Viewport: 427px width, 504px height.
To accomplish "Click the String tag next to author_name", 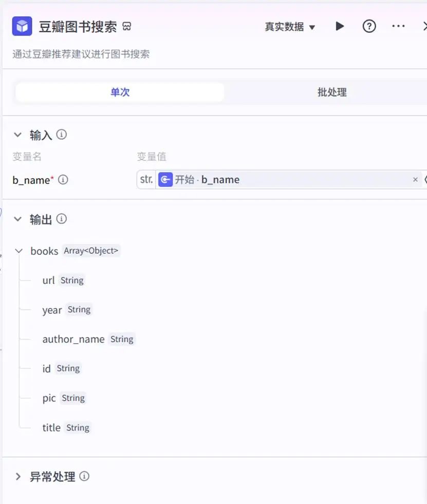I will [122, 339].
